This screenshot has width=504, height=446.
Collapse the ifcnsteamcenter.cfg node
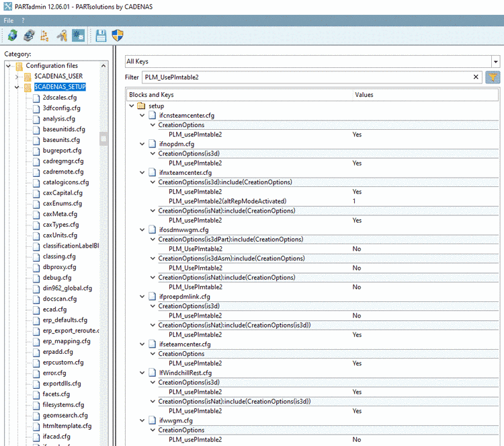(x=142, y=116)
